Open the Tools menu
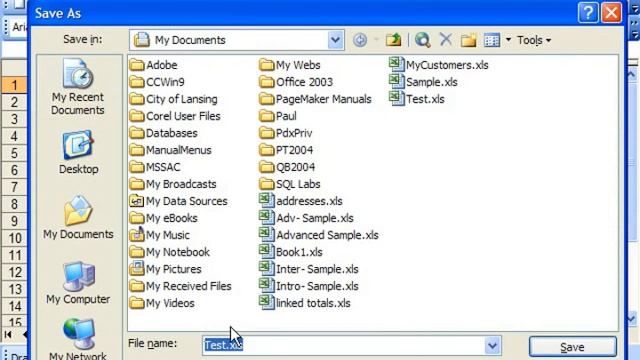Image resolution: width=640 pixels, height=360 pixels. (x=534, y=40)
